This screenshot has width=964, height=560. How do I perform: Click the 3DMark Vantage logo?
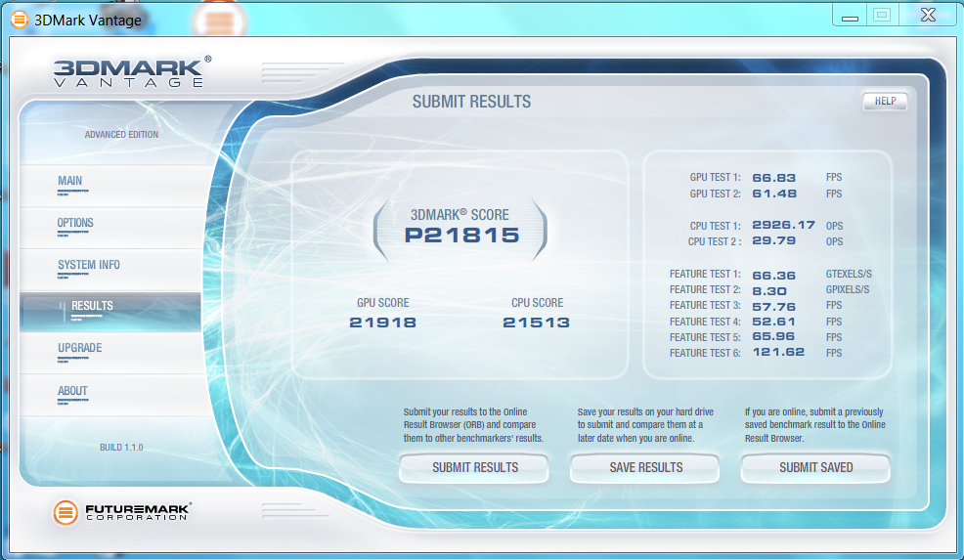132,72
